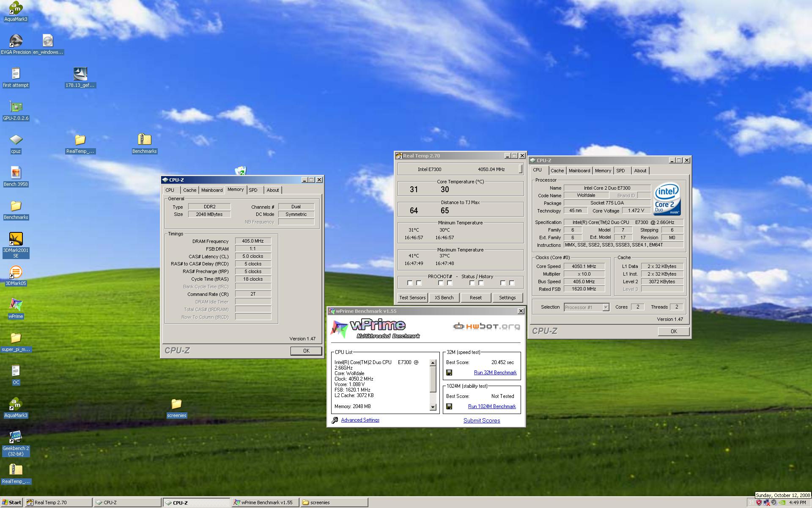Tick the leftmost PROCHOT# status checkbox

(x=409, y=283)
